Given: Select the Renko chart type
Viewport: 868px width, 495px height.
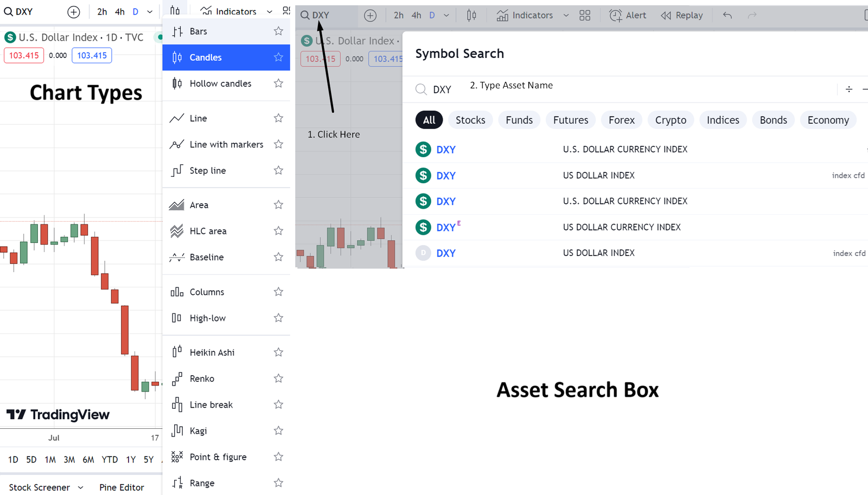Looking at the screenshot, I should click(x=226, y=378).
